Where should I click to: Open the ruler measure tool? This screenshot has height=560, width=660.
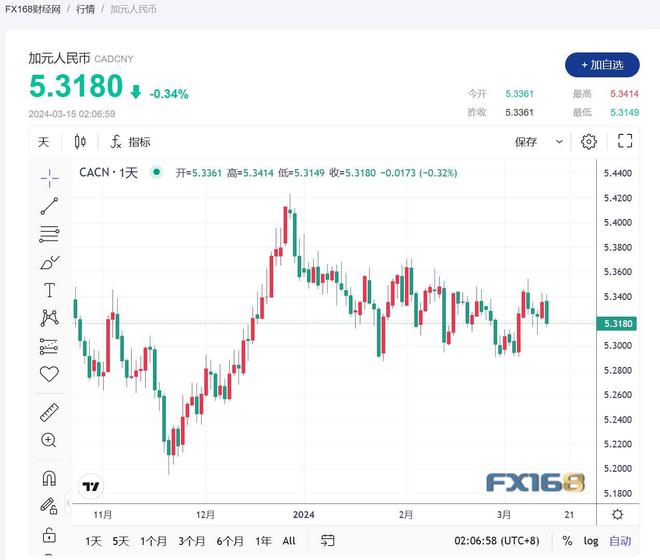[49, 412]
